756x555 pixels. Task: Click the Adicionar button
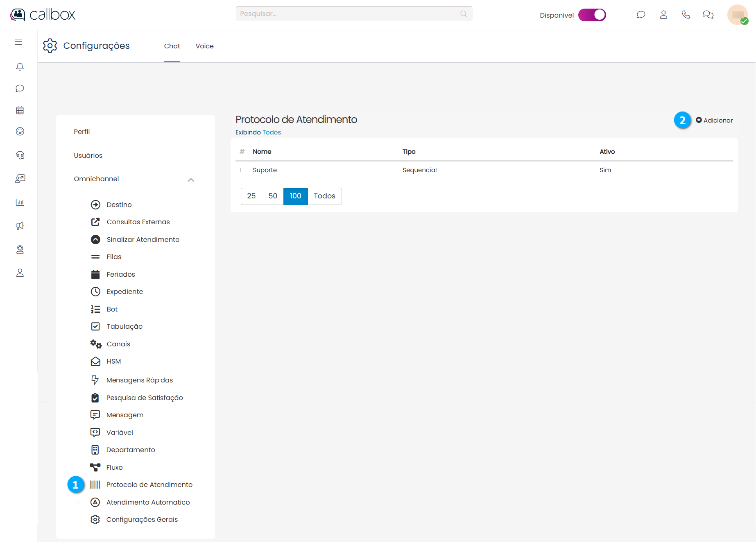[x=715, y=120]
